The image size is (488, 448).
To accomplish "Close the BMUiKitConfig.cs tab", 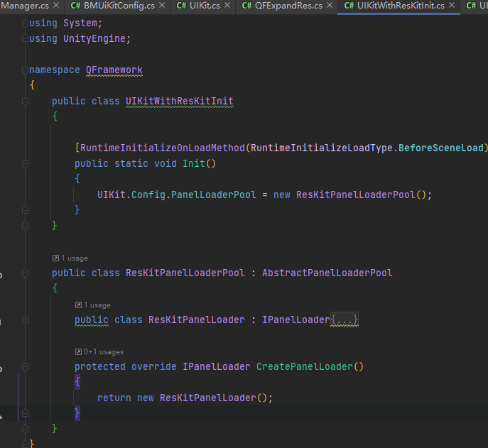I will point(162,5).
